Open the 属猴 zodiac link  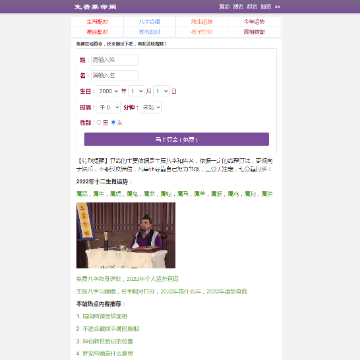216,194
